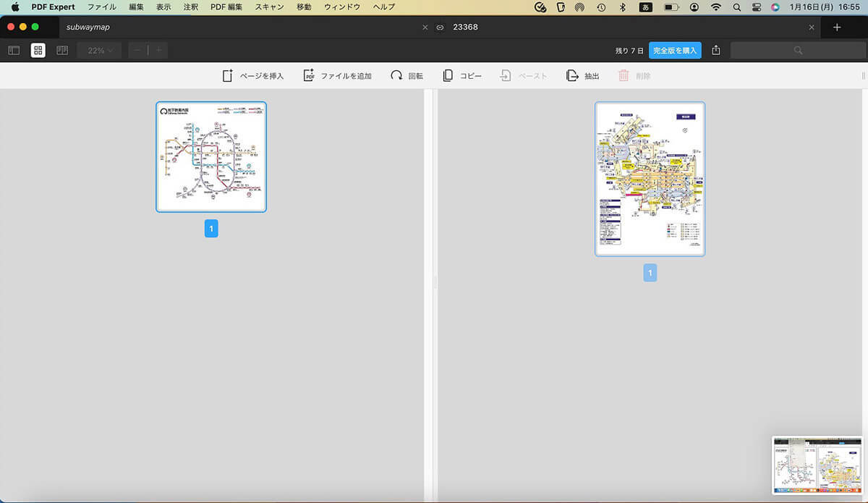Screen dimensions: 868x503
Task: Click the 削除 (delete) trash button
Action: point(634,76)
